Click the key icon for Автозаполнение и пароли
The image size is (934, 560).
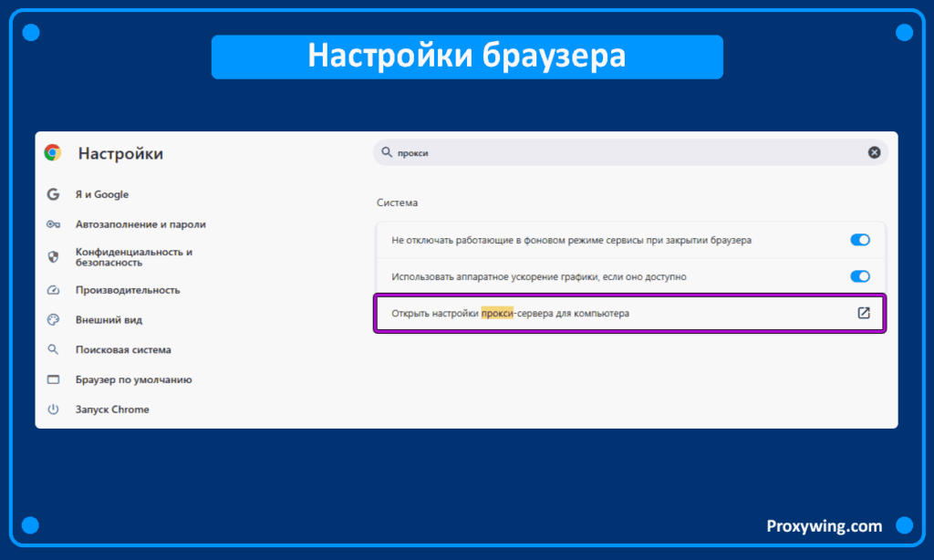[x=53, y=224]
